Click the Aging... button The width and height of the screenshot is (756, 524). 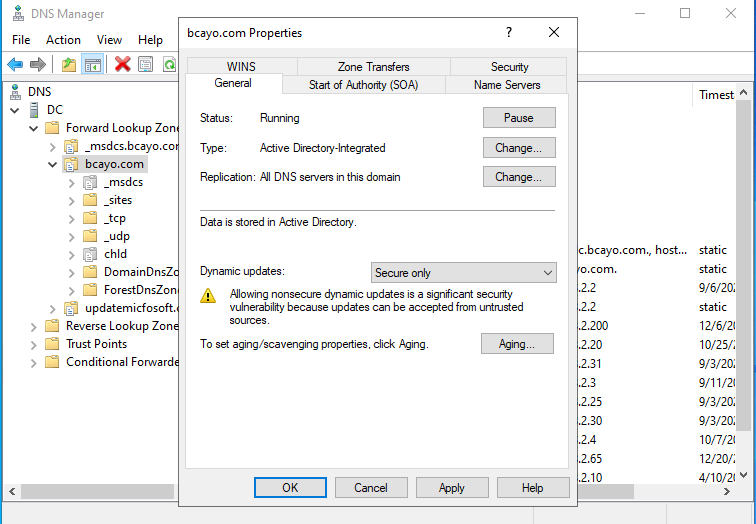click(x=518, y=344)
